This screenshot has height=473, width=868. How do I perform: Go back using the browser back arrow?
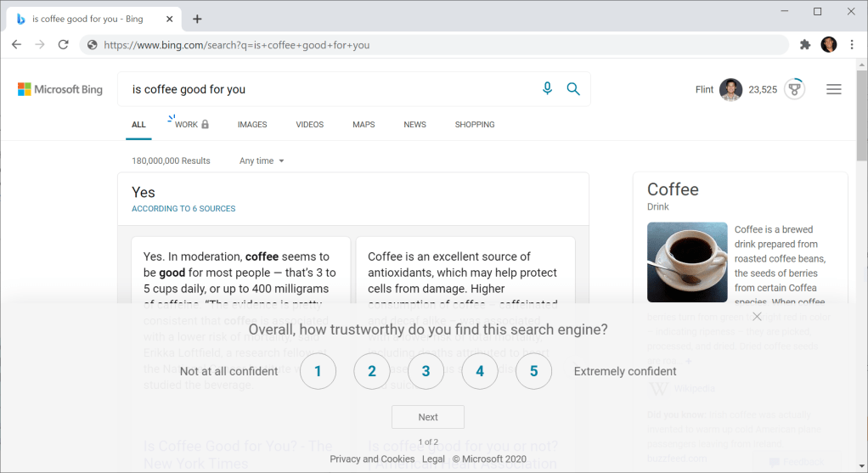17,45
